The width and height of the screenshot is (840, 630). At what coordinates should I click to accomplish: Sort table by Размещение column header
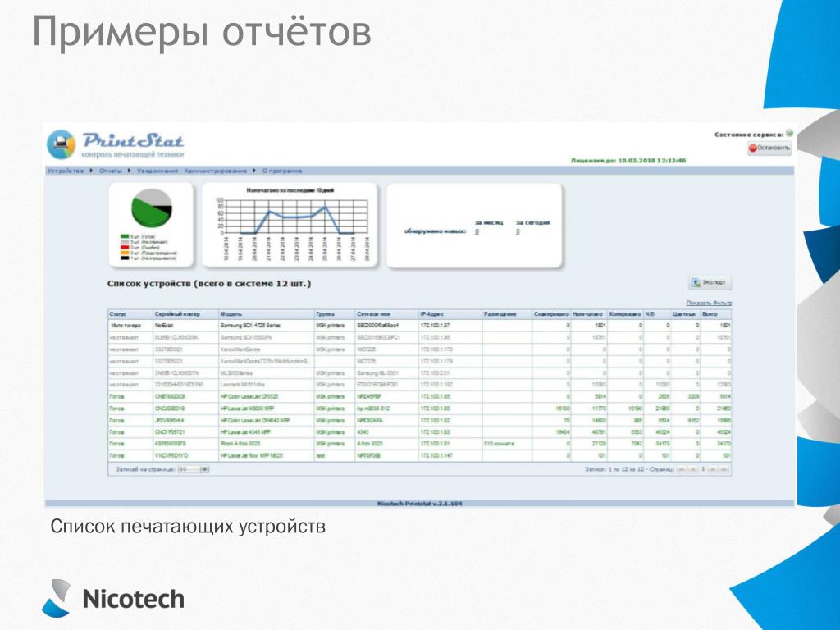(x=507, y=314)
